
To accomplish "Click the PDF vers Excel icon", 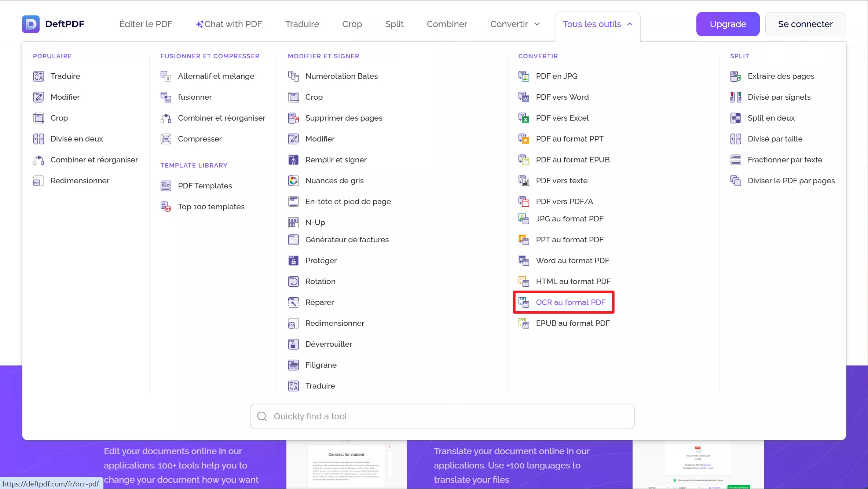I will pos(524,118).
